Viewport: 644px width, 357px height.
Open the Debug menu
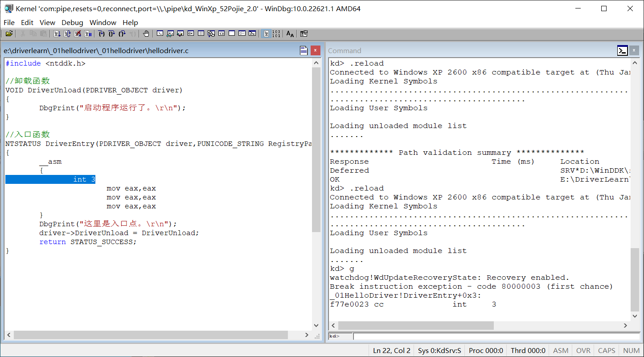(x=72, y=22)
